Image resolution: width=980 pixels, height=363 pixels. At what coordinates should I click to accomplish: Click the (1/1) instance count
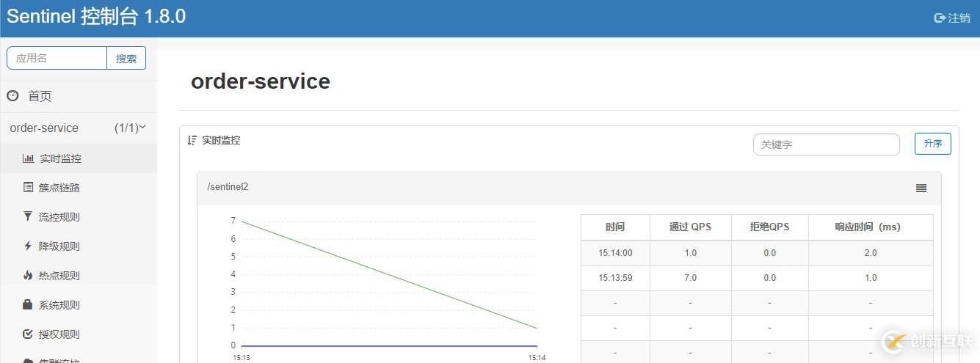(x=126, y=128)
